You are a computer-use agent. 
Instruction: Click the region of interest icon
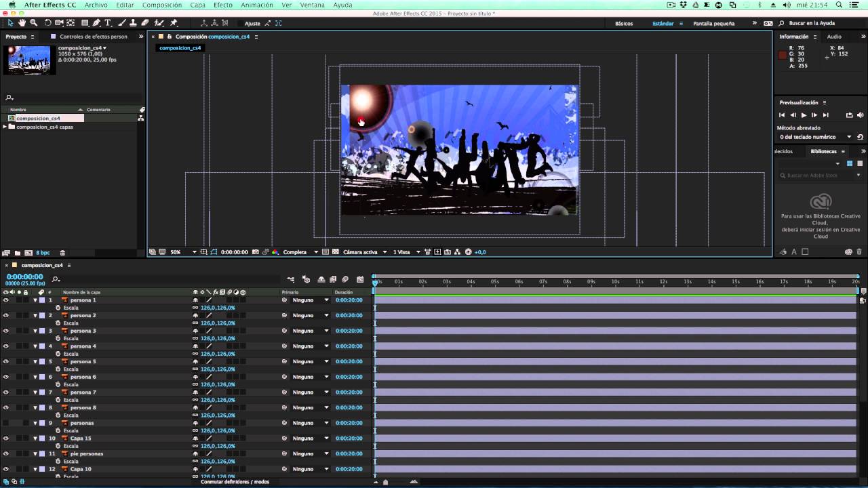pos(325,252)
